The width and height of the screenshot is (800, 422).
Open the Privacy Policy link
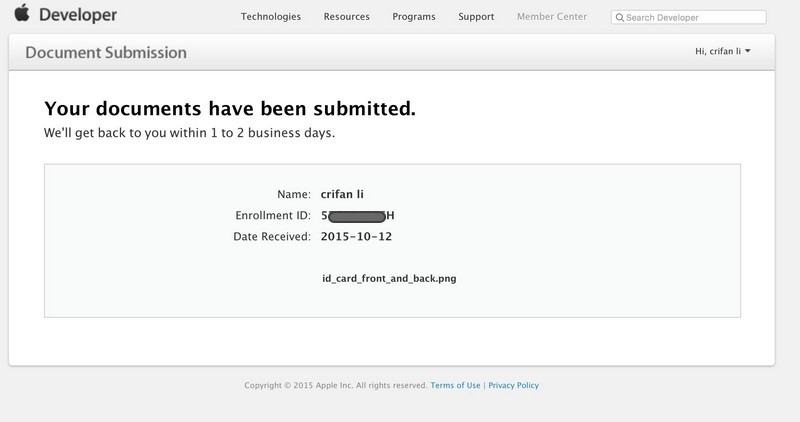[x=513, y=385]
